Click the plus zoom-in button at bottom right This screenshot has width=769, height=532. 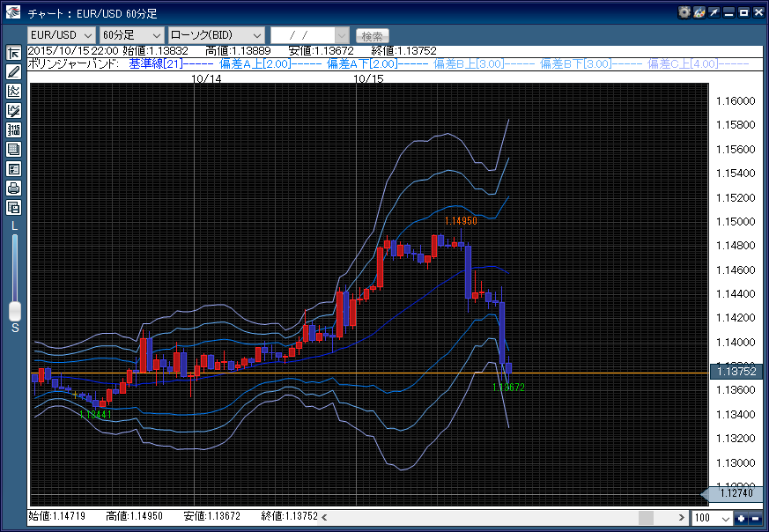(741, 518)
